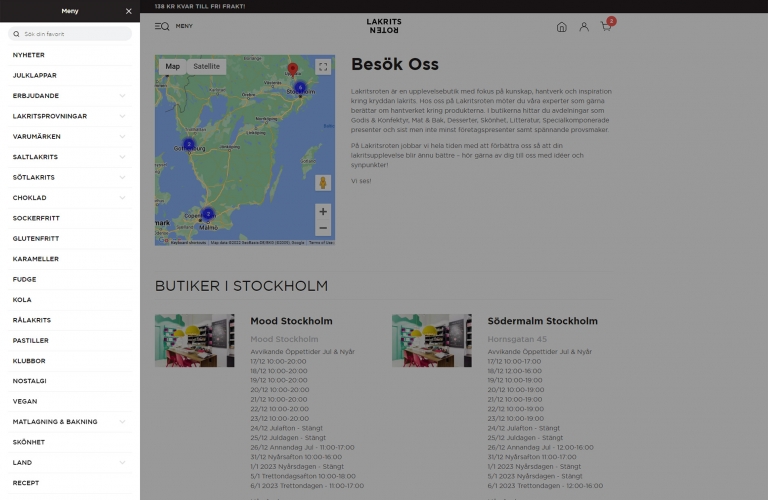The image size is (768, 500).
Task: Open KLUBBOR menu item
Action: click(70, 361)
